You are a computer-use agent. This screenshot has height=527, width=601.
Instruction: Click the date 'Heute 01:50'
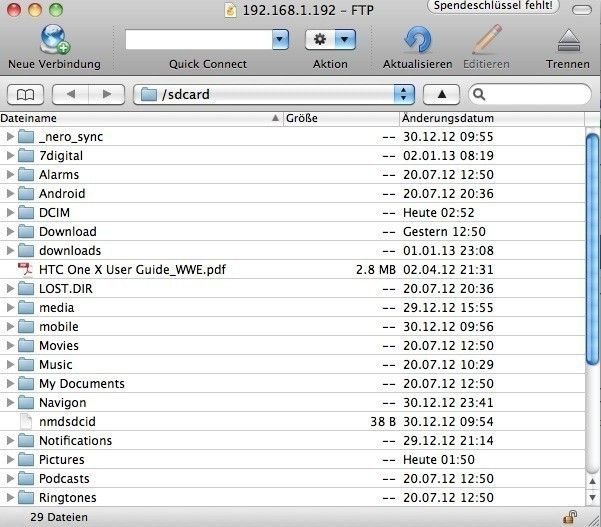click(x=438, y=460)
